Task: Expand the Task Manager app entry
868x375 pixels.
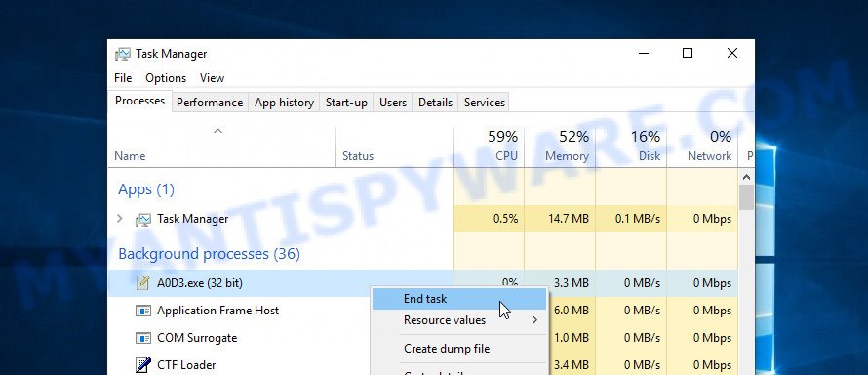Action: tap(120, 219)
